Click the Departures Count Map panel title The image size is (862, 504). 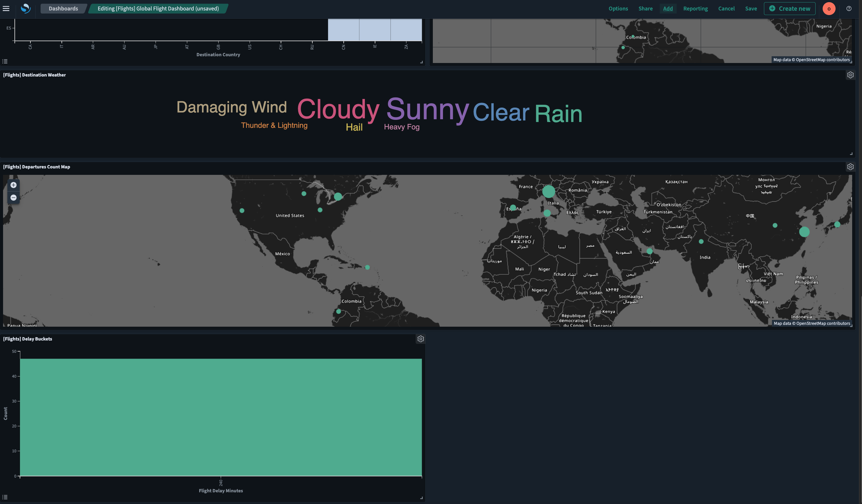tap(37, 167)
